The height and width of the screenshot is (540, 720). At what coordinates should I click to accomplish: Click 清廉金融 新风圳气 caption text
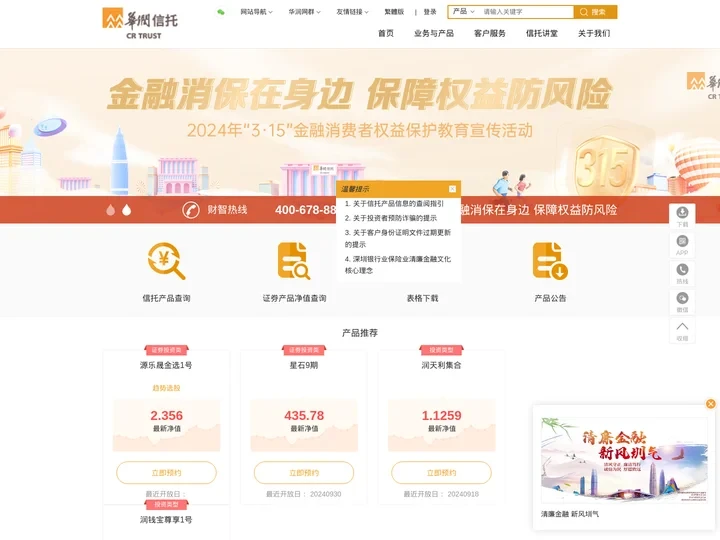pyautogui.click(x=570, y=514)
